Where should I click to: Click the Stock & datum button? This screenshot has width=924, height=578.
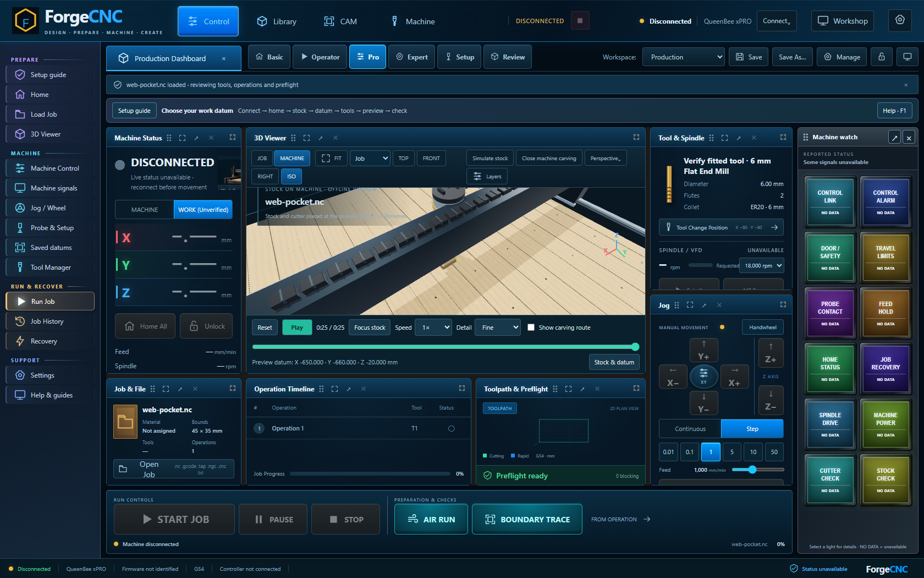pos(614,362)
